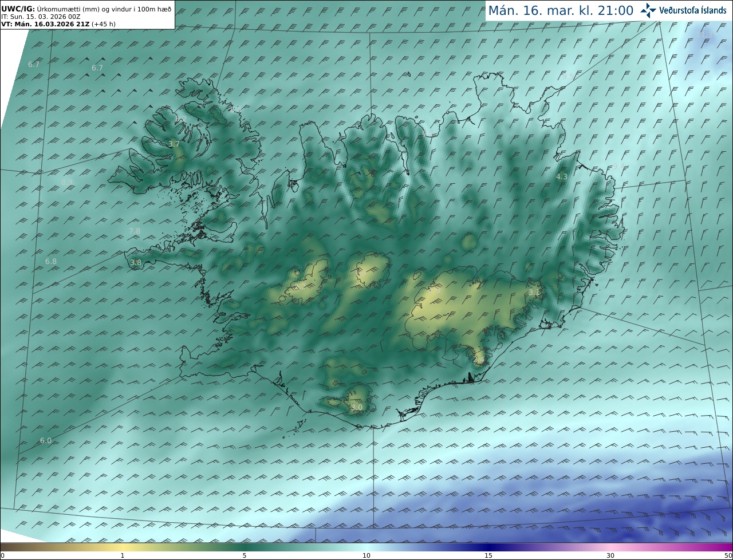Click the 6.8 value on the map
733x560 pixels.
(51, 261)
